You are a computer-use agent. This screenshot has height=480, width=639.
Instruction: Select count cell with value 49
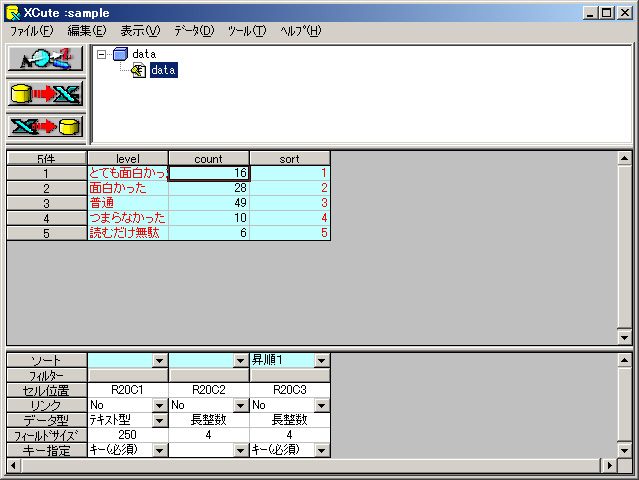click(209, 203)
